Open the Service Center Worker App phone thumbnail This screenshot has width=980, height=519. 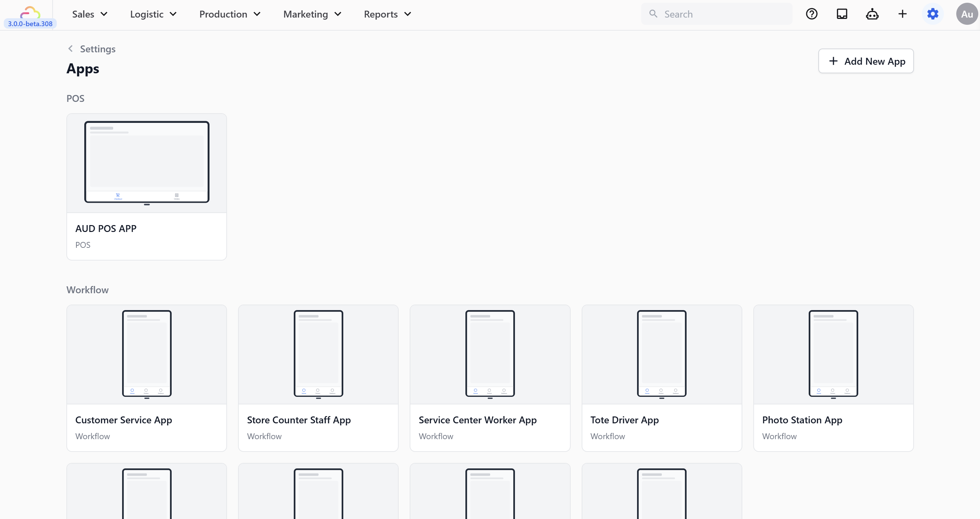(x=489, y=354)
